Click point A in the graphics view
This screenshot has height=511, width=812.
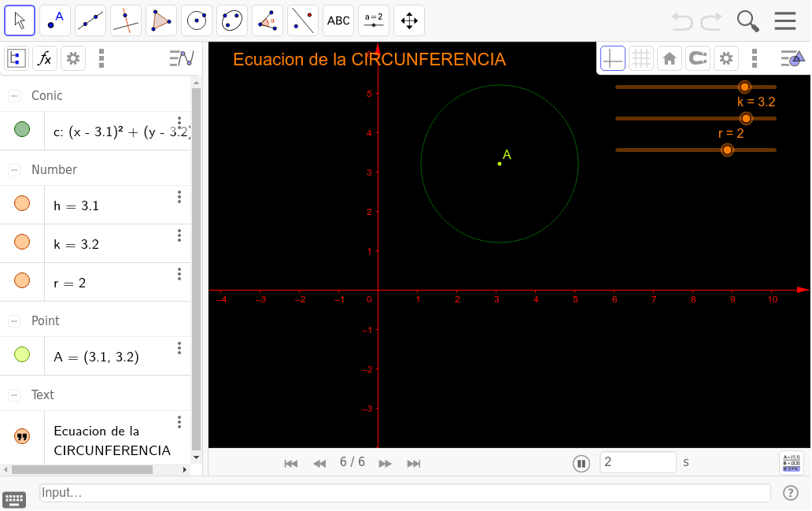500,164
